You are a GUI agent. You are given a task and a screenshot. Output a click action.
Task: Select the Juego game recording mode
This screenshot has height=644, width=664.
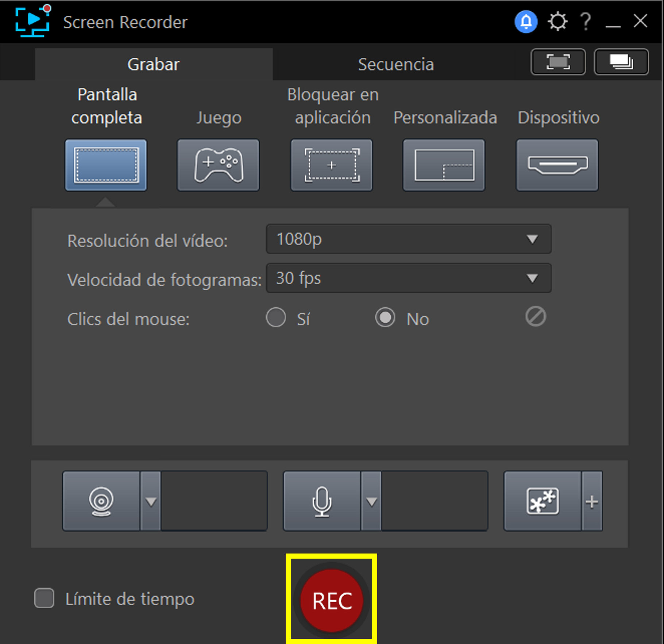coord(218,165)
